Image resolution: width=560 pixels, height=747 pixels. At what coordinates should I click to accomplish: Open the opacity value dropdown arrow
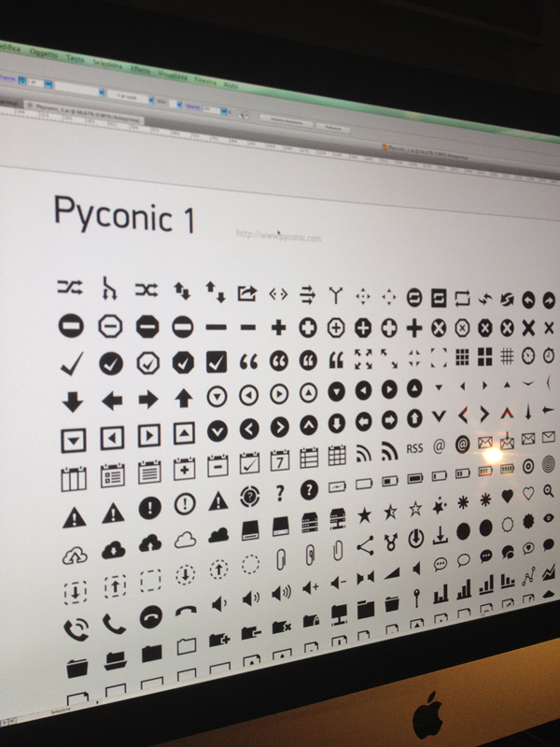coord(224,111)
